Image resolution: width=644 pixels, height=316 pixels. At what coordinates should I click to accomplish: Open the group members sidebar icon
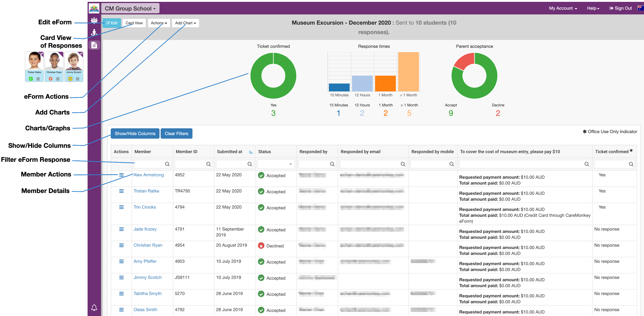pos(94,20)
